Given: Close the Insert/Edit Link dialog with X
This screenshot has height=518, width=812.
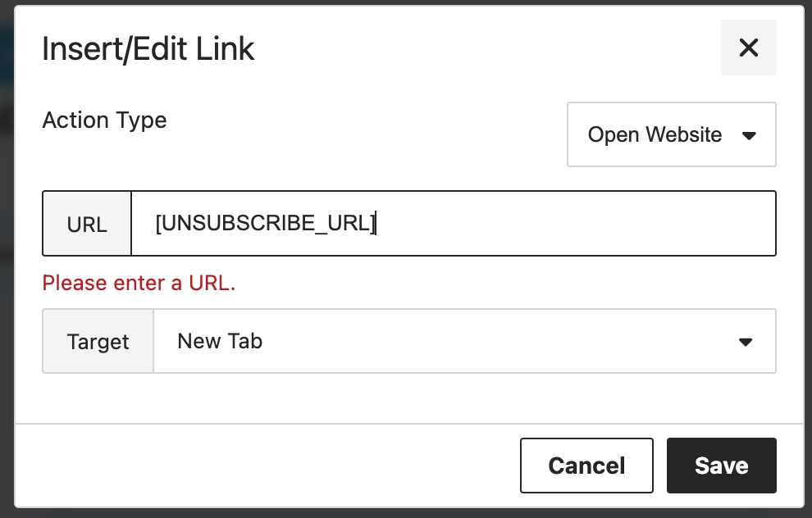Looking at the screenshot, I should [x=748, y=48].
